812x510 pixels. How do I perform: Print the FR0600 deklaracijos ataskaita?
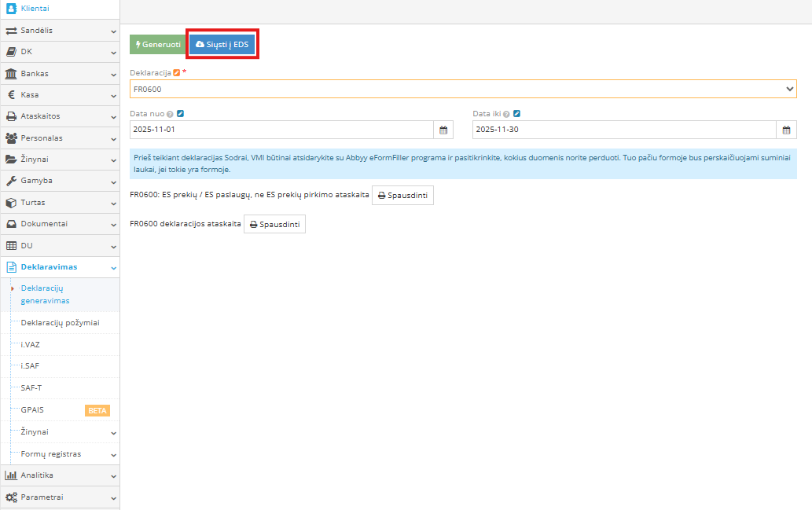click(x=274, y=224)
